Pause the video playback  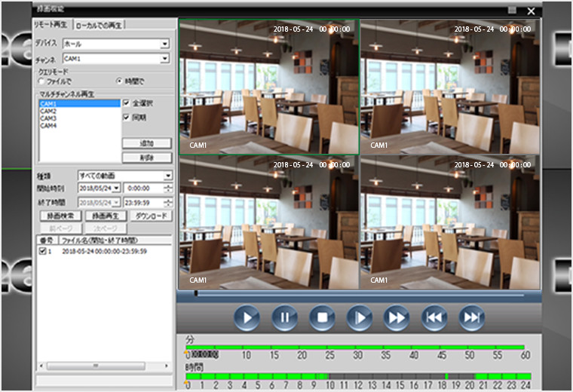(284, 317)
